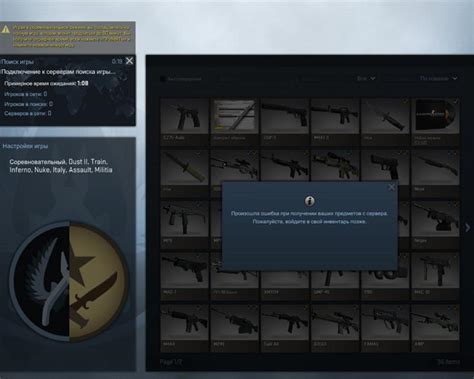The height and width of the screenshot is (379, 474).
Task: Select the Galil AR item
Action: pos(285,328)
